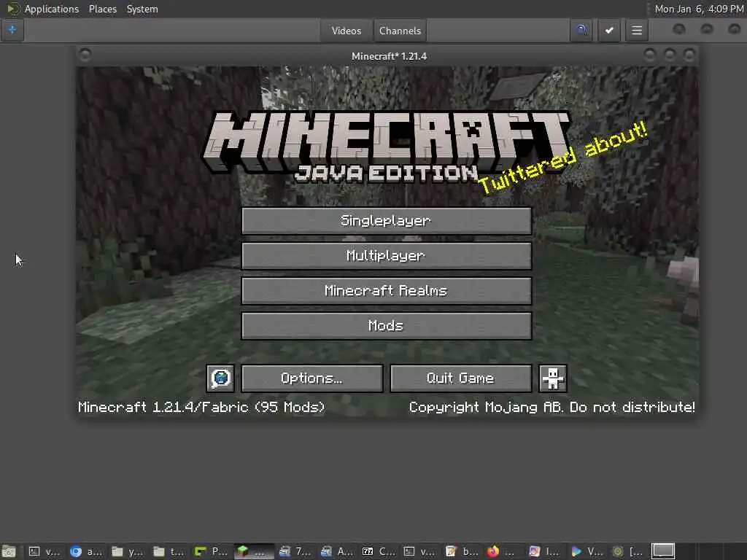
Task: Open the System menu
Action: (142, 9)
